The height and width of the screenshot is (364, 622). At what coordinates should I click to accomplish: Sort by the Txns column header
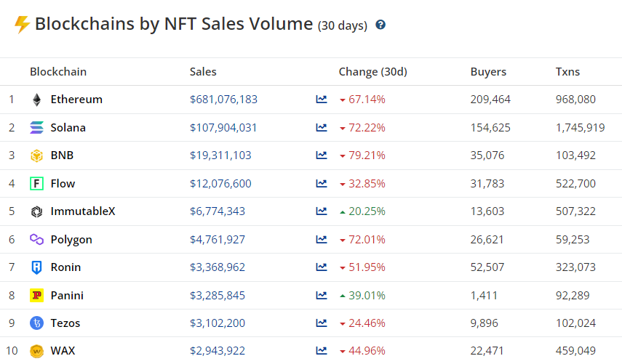(567, 72)
